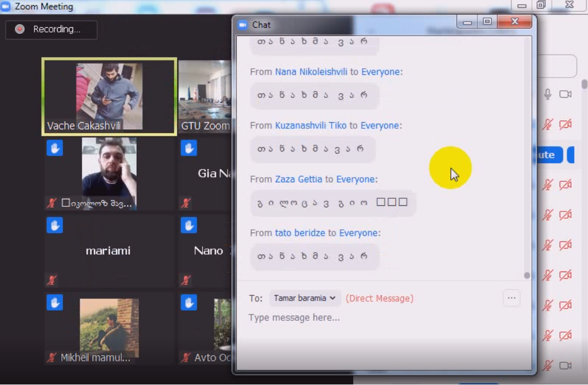This screenshot has height=385, width=588.
Task: Click the Chat window title text
Action: [x=262, y=25]
